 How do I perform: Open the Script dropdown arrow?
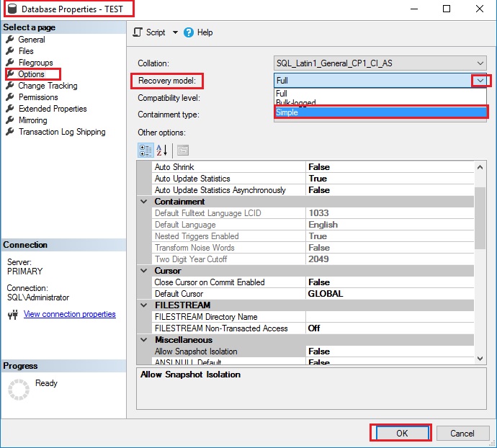pyautogui.click(x=174, y=32)
